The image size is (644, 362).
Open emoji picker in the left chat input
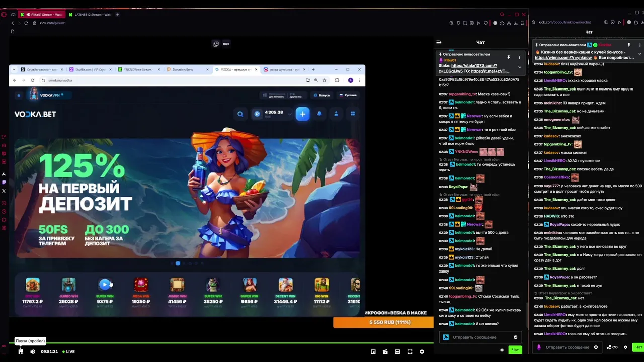[x=515, y=337]
